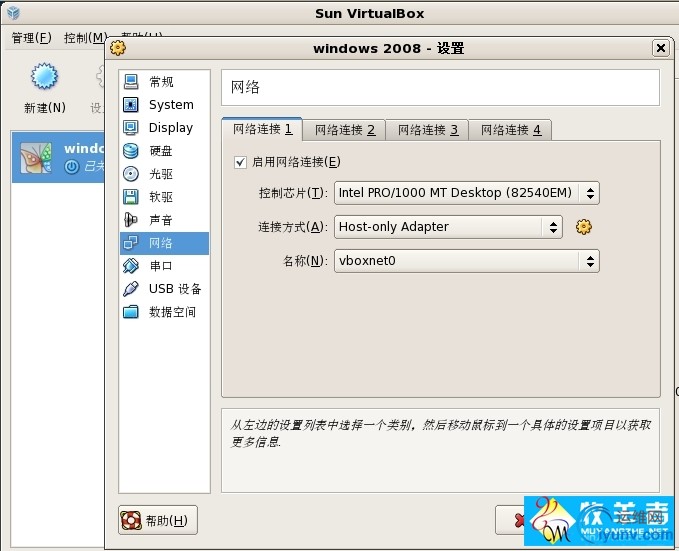Click the 新建(N) label in main toolbar
Image resolution: width=679 pixels, height=551 pixels.
click(45, 108)
